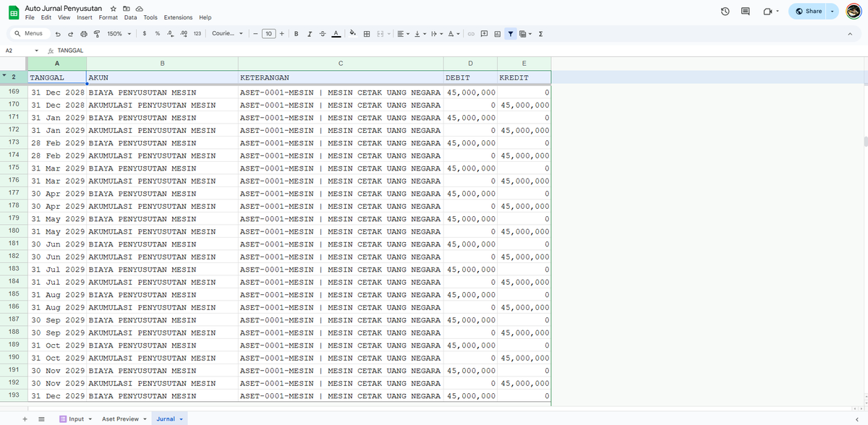Toggle the filter button in toolbar
Viewport: 868px width, 425px height.
click(x=511, y=33)
